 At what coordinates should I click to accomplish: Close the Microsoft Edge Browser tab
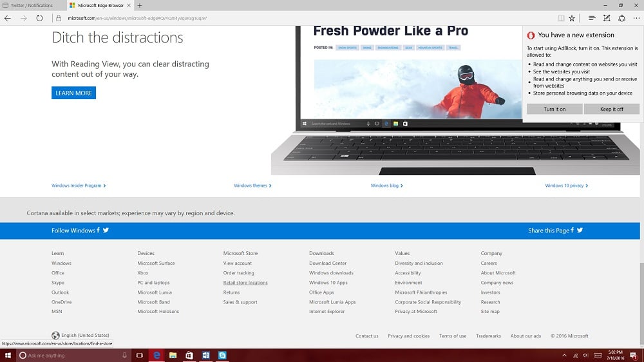click(x=129, y=5)
